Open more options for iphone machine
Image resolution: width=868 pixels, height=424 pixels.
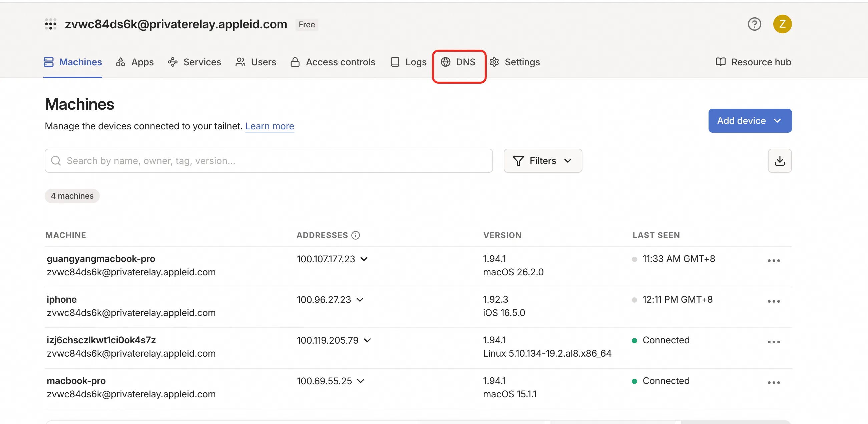click(774, 301)
